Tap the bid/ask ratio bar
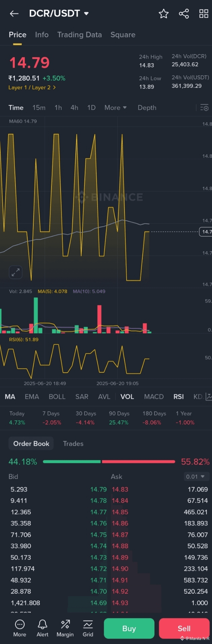Image resolution: width=212 pixels, height=644 pixels. 109,462
